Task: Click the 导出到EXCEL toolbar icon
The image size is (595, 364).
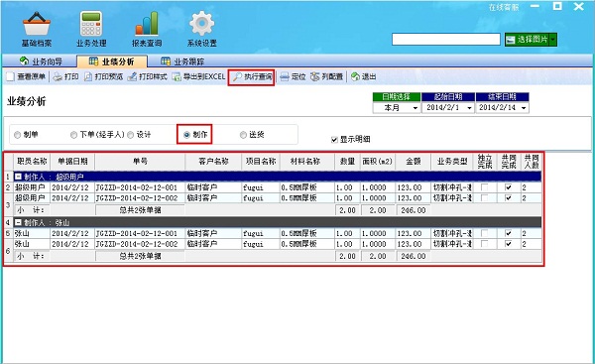Action: click(177, 77)
